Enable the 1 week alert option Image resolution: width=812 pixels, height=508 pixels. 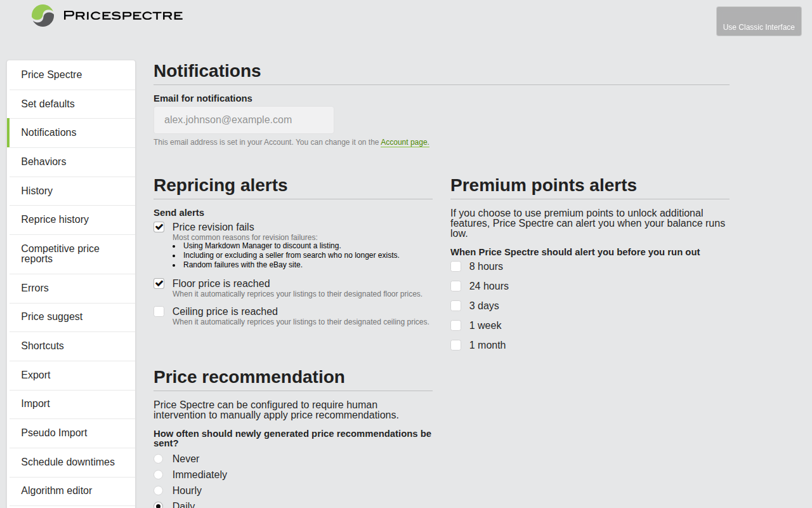tap(455, 325)
